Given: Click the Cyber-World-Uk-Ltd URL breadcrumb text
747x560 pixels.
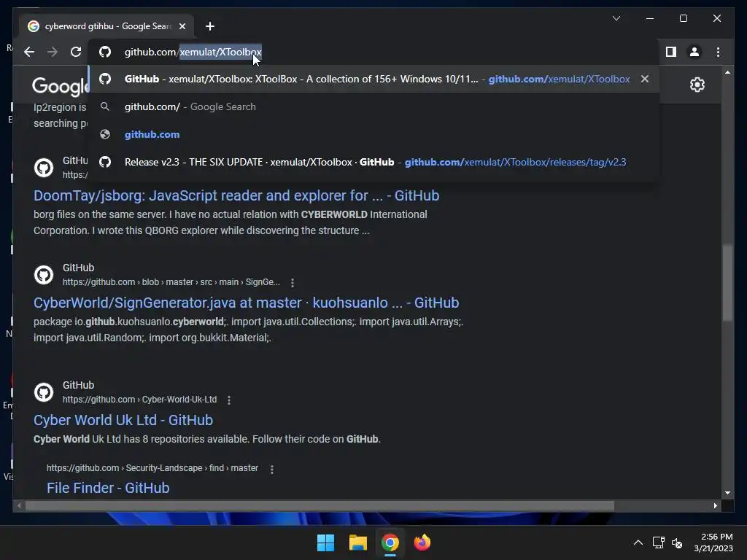Looking at the screenshot, I should pos(139,400).
